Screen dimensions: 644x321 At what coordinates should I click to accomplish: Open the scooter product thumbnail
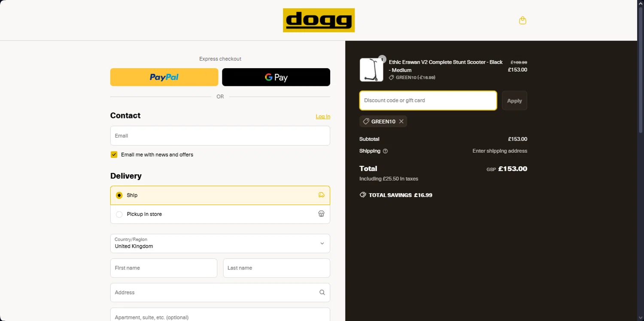(x=371, y=70)
